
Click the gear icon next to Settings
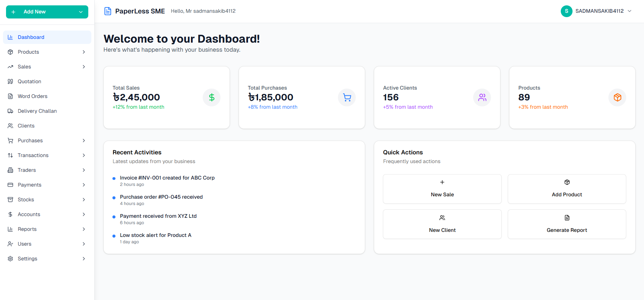tap(10, 259)
